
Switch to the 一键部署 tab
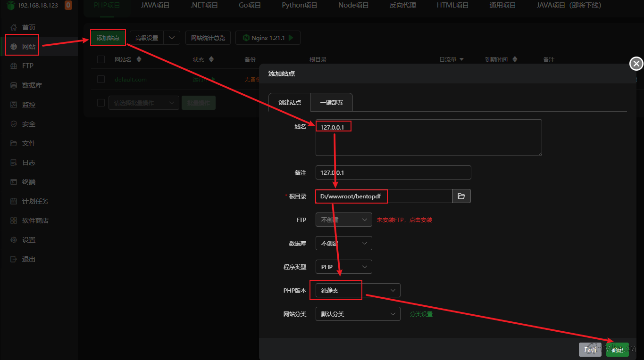tap(331, 102)
